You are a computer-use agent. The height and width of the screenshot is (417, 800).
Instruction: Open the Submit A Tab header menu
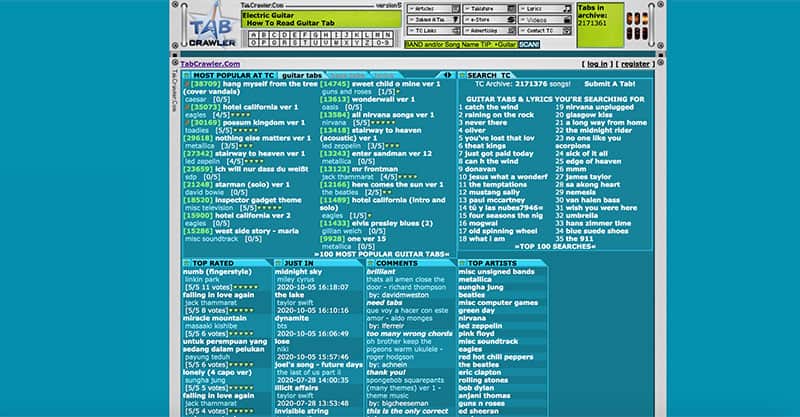(433, 19)
